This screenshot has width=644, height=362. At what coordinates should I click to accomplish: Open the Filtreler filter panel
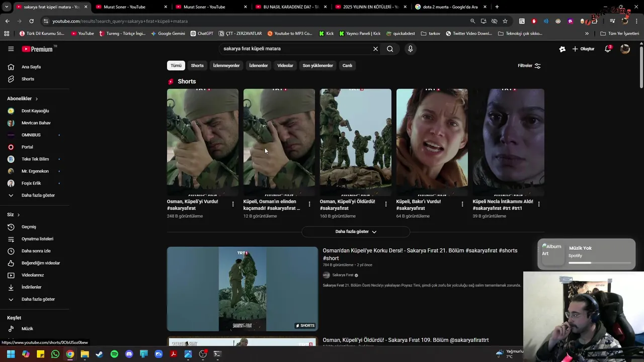529,65
